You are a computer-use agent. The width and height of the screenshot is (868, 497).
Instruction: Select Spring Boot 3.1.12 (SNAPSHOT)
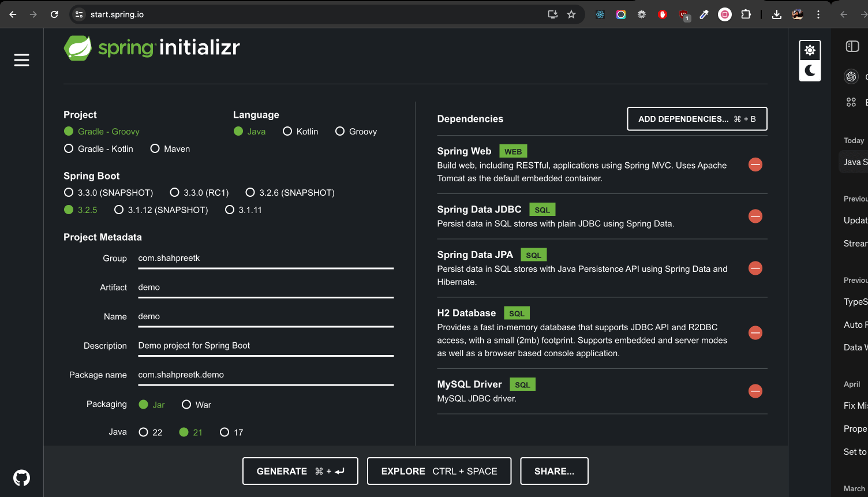(161, 210)
